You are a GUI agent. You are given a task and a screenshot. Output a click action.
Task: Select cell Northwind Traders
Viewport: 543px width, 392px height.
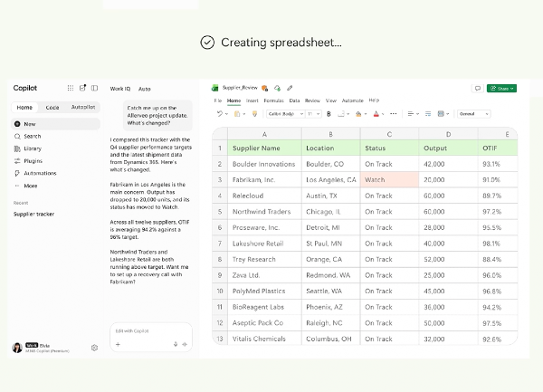click(264, 212)
